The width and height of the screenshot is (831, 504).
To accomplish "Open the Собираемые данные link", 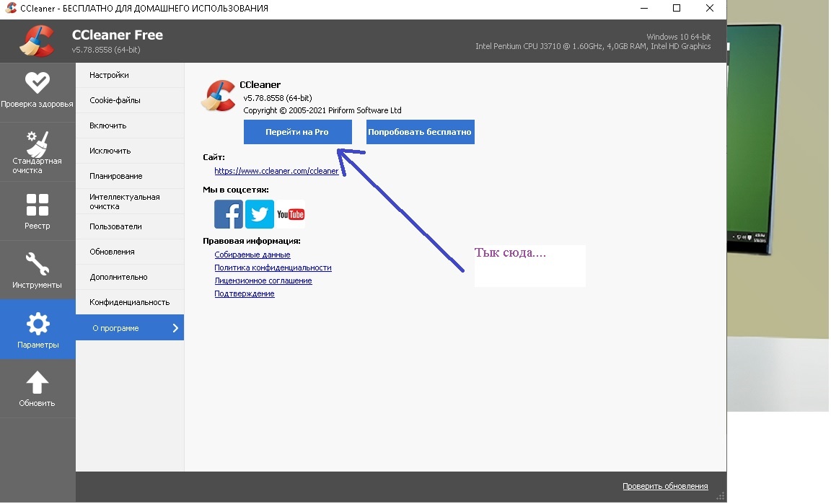I will [252, 255].
